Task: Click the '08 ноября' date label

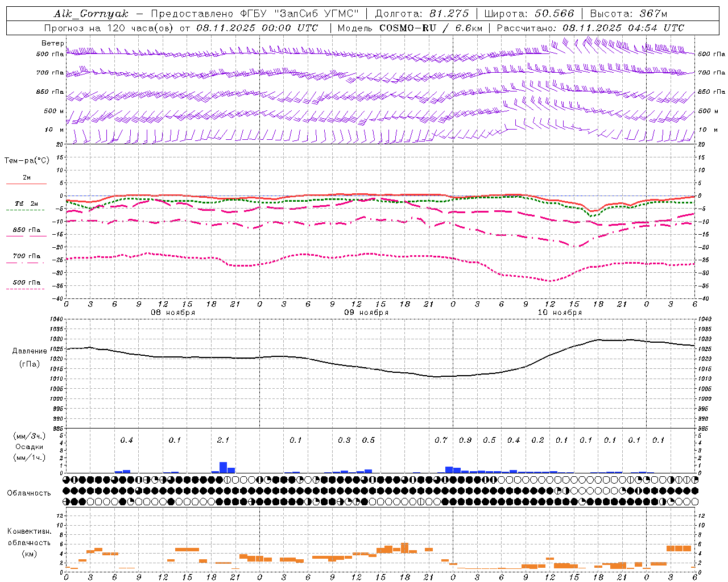Action: click(173, 313)
